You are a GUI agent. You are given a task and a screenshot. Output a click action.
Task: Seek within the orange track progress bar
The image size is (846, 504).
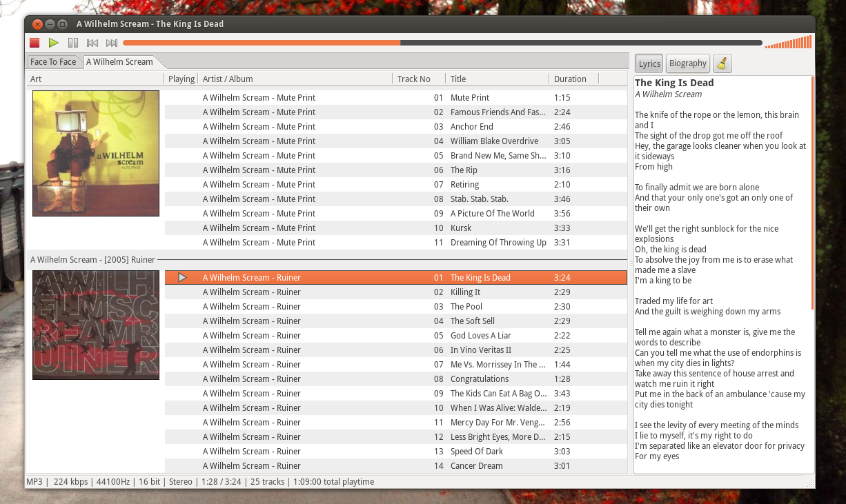point(442,43)
